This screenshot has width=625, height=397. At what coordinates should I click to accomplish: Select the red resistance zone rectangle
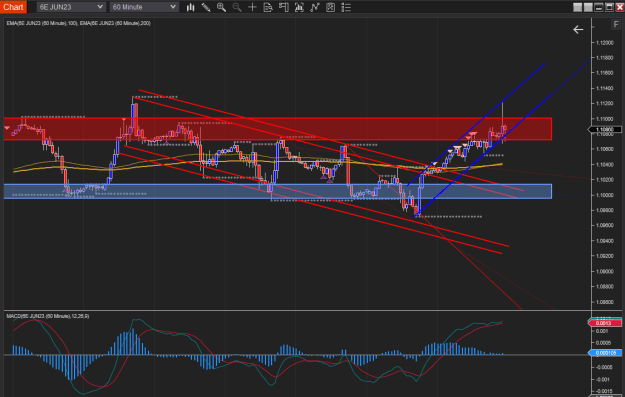click(x=278, y=129)
